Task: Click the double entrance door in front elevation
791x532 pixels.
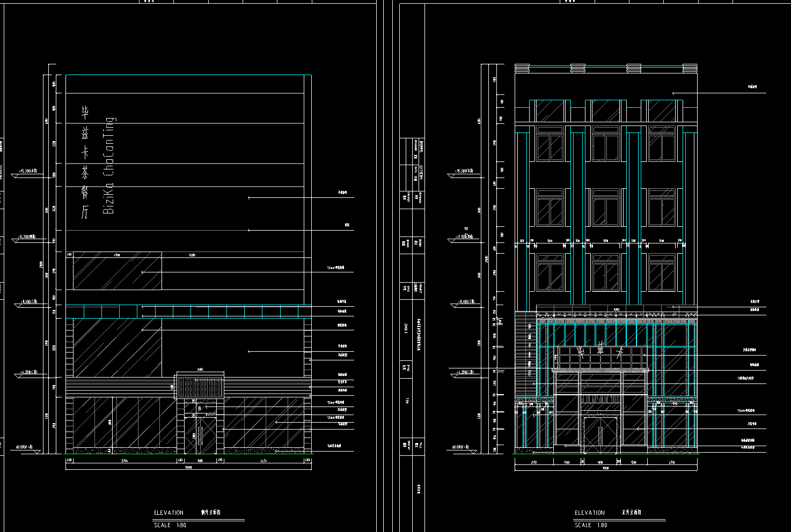Action: pyautogui.click(x=600, y=434)
